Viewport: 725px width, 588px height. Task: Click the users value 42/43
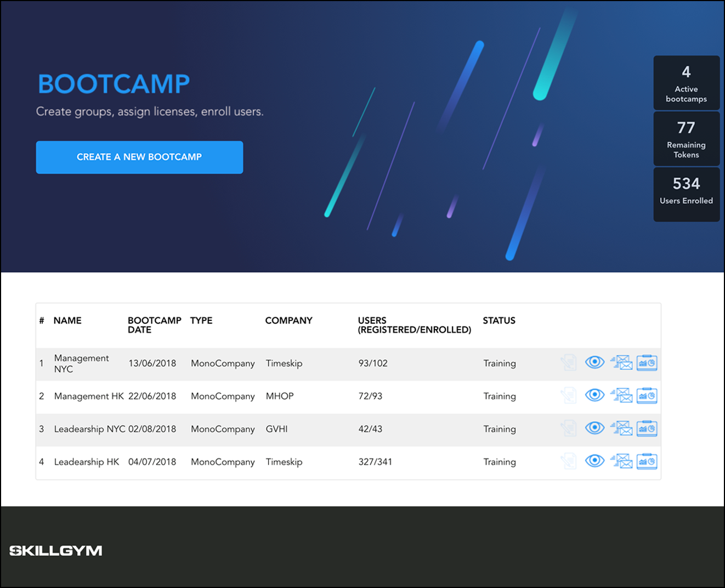point(370,429)
